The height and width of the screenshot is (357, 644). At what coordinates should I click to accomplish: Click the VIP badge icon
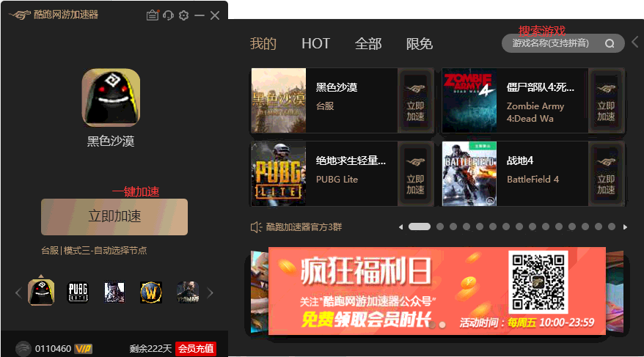84,349
